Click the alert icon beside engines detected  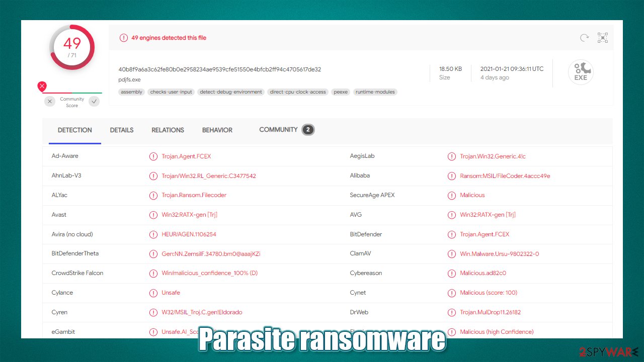[123, 38]
